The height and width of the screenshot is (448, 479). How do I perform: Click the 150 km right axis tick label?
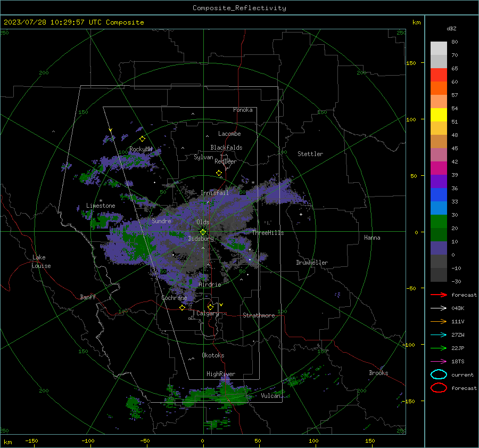pyautogui.click(x=411, y=63)
